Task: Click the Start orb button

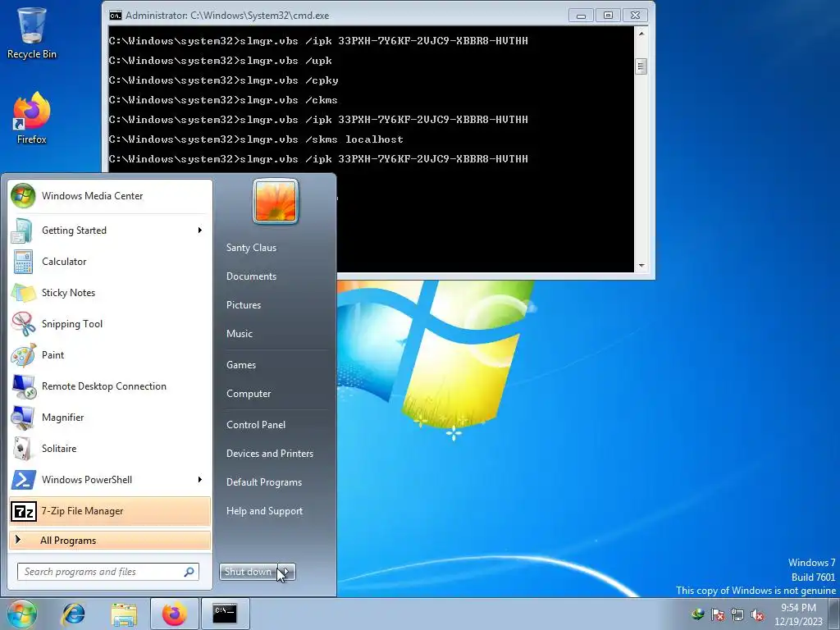Action: coord(22,614)
